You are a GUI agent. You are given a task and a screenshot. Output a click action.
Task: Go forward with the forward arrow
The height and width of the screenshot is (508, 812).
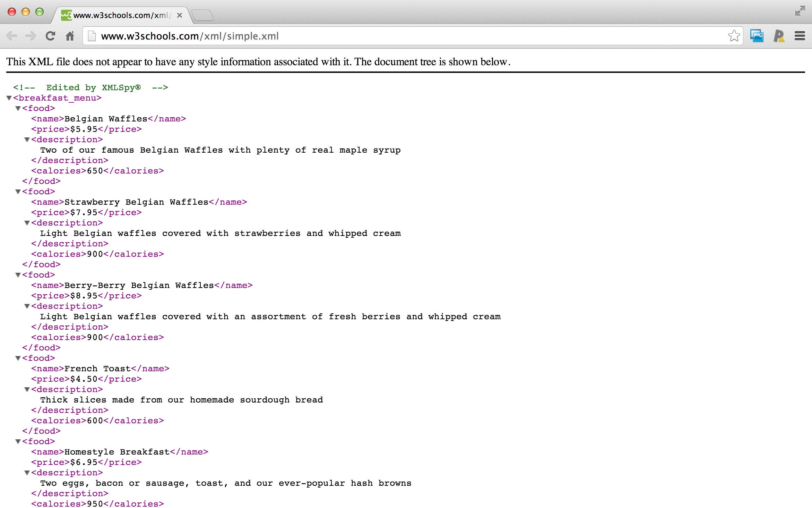[x=31, y=36]
